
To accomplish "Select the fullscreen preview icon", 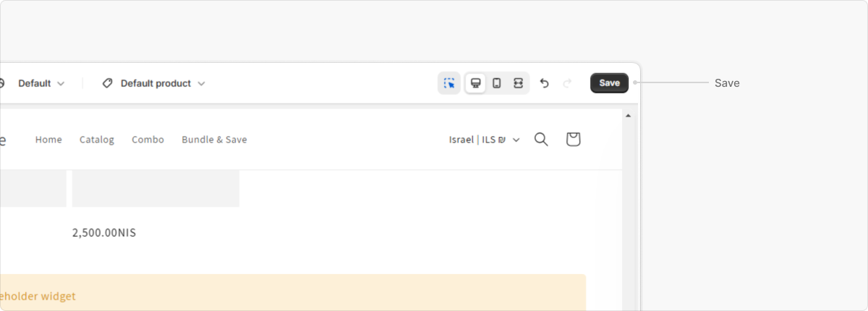I will point(518,83).
